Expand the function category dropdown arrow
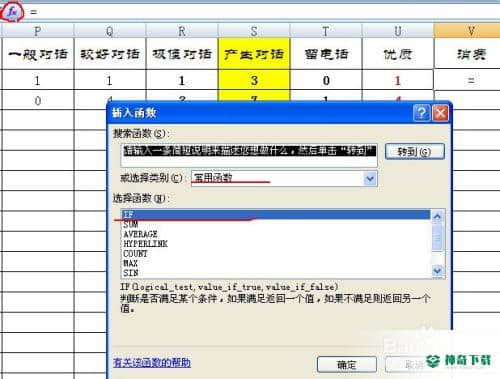The width and height of the screenshot is (500, 379). tap(370, 179)
